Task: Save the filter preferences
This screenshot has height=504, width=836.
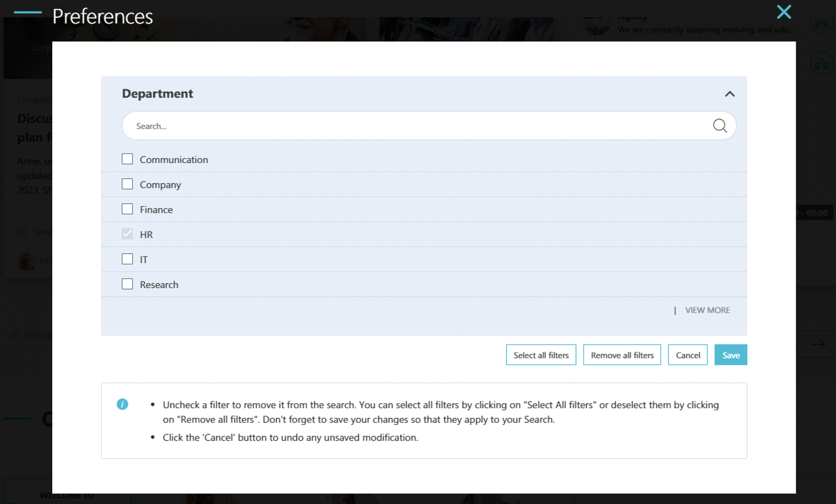Action: click(731, 354)
